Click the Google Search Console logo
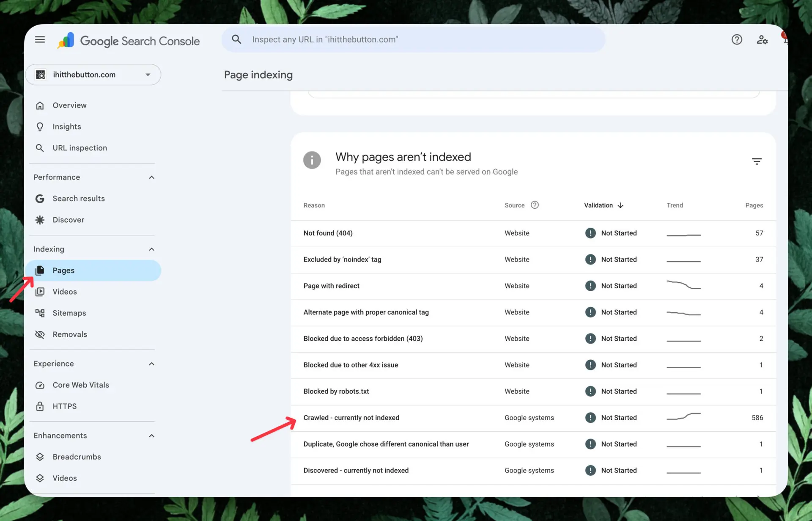812x521 pixels. [x=129, y=41]
